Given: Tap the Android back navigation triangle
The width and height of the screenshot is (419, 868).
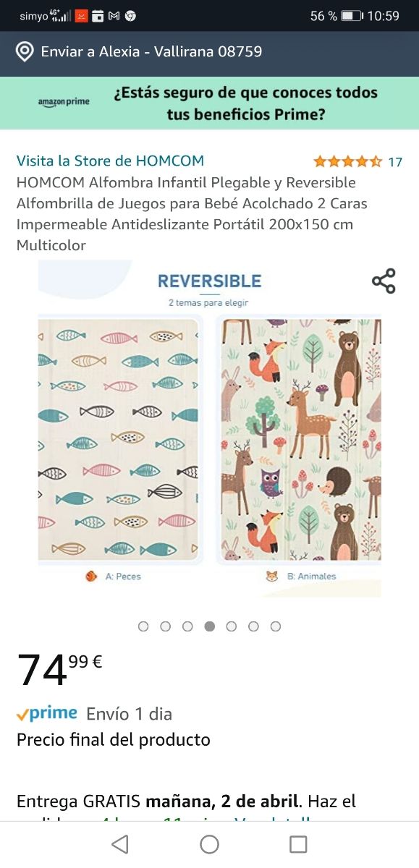Looking at the screenshot, I should pos(120,844).
